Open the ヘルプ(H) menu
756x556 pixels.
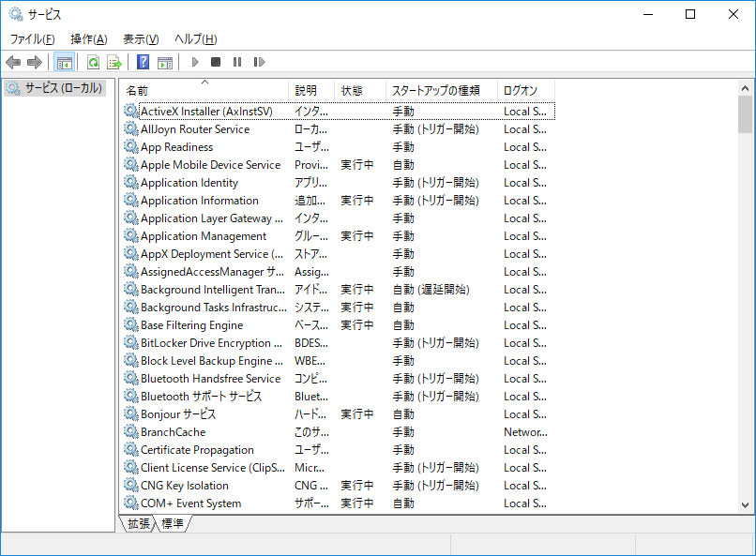[195, 39]
